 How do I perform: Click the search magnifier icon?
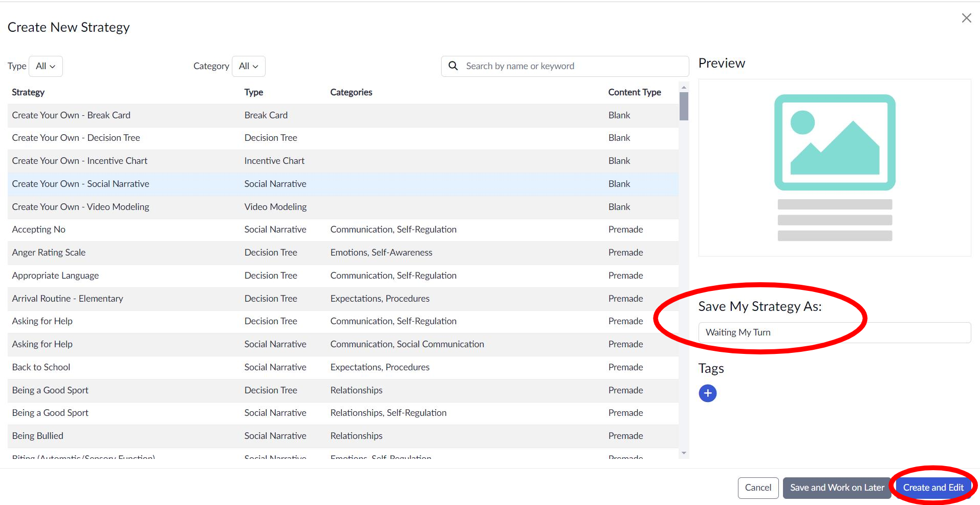coord(453,66)
